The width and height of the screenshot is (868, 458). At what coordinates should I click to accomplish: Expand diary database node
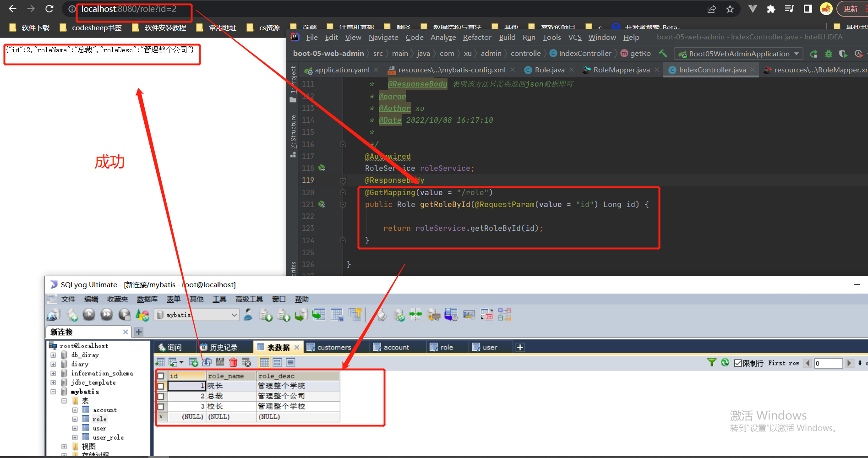[53, 364]
